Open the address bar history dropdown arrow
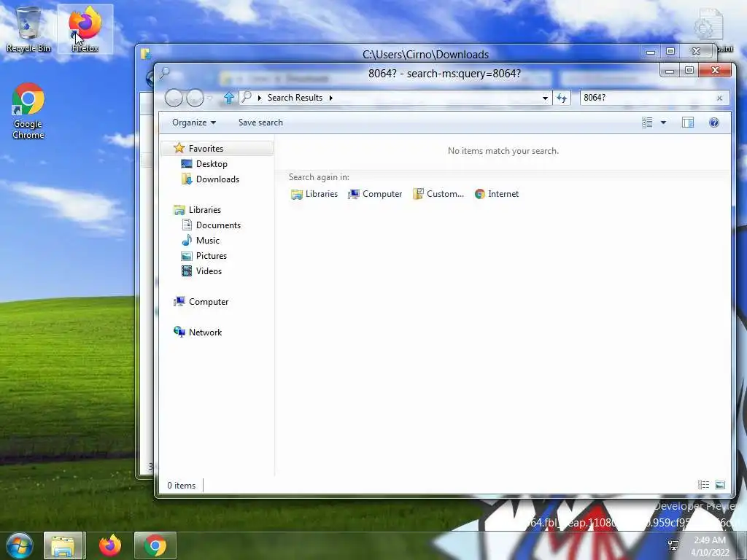The image size is (747, 560). (545, 98)
